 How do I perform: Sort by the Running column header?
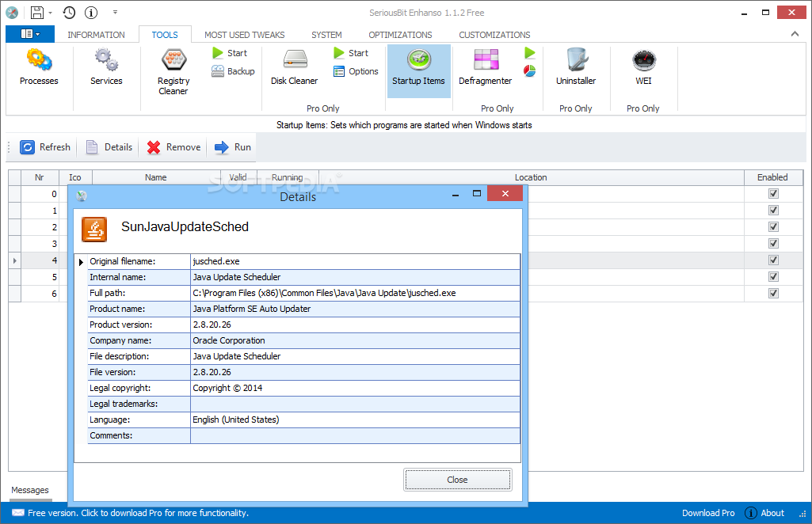pyautogui.click(x=287, y=177)
